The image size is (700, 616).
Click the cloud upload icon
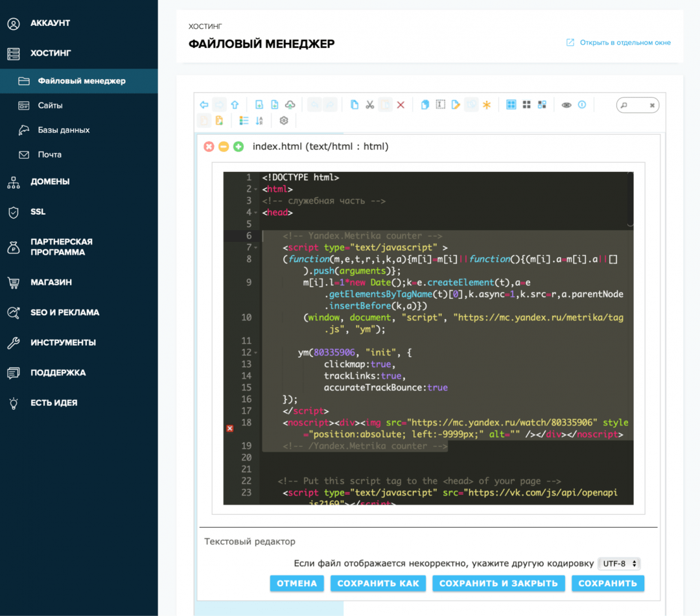tap(290, 104)
